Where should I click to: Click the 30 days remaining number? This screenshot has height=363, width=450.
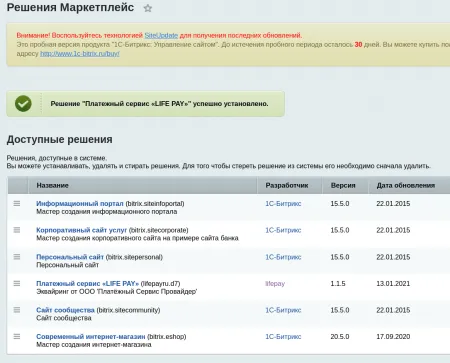pyautogui.click(x=358, y=44)
